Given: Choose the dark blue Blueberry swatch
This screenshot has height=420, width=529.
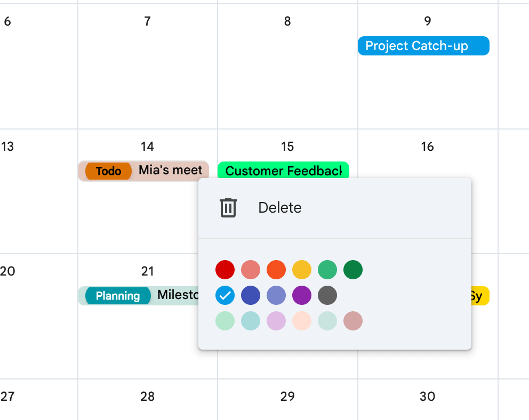Looking at the screenshot, I should click(x=251, y=295).
